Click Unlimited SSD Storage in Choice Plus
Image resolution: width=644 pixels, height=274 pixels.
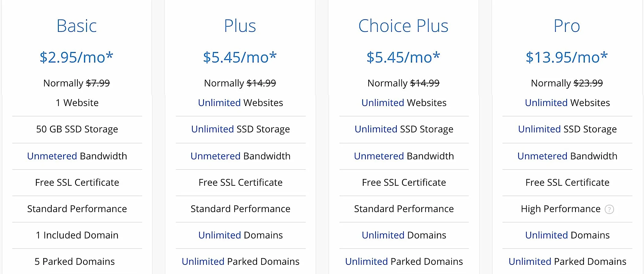click(404, 129)
